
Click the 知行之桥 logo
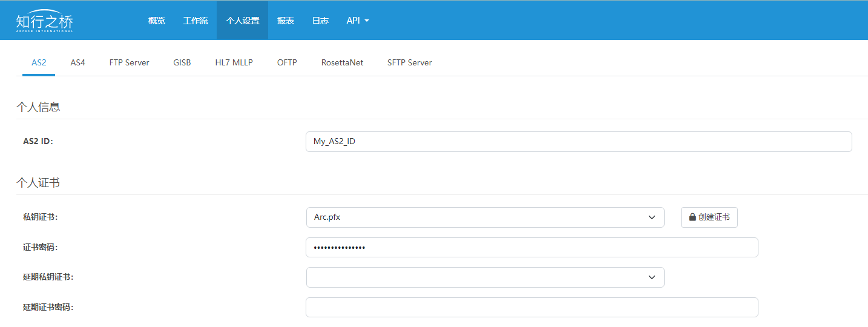pyautogui.click(x=44, y=22)
